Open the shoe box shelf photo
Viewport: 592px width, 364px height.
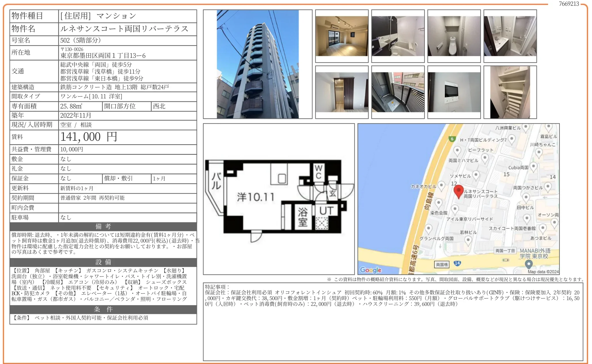coord(510,92)
